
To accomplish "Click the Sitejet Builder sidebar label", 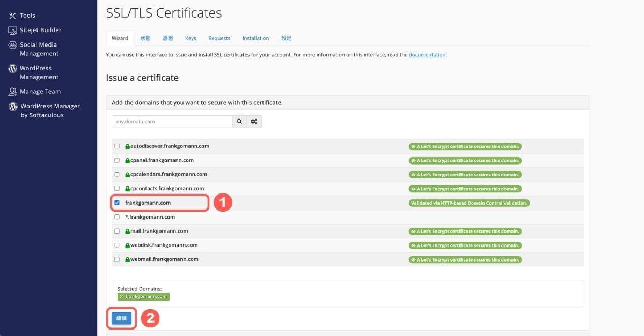I will (41, 30).
